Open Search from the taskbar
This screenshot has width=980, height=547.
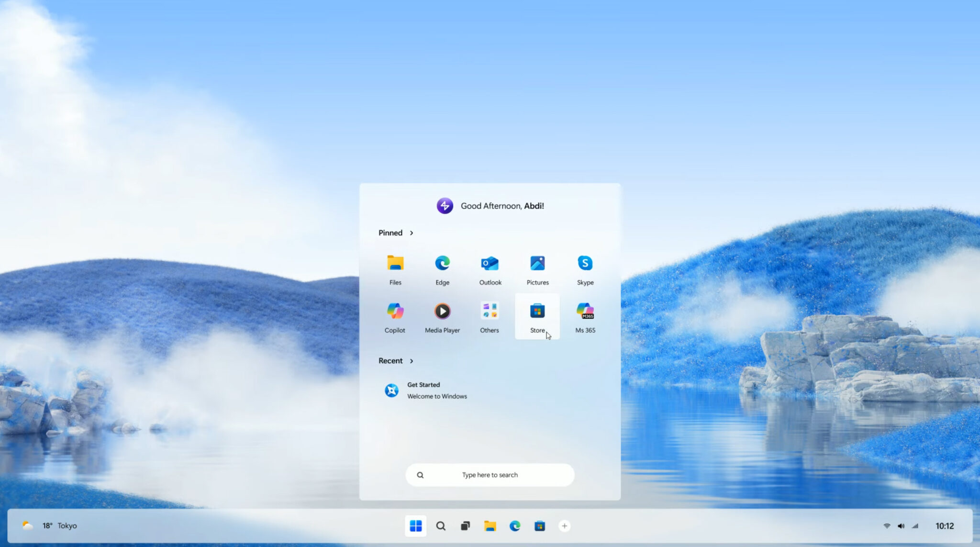pyautogui.click(x=440, y=525)
